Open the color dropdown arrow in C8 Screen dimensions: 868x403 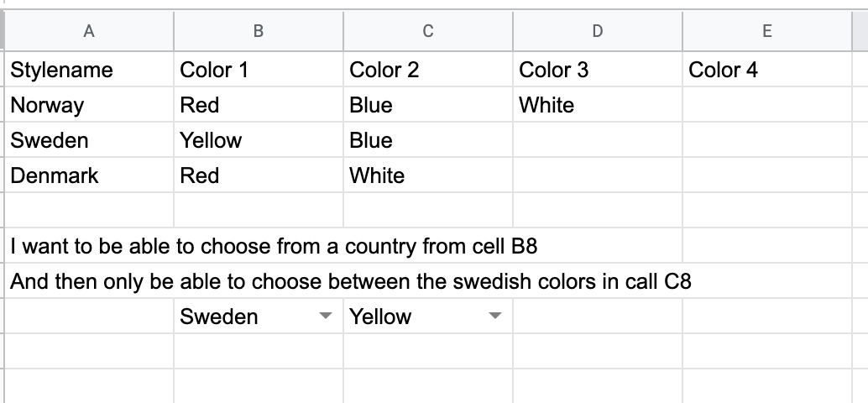coord(494,317)
